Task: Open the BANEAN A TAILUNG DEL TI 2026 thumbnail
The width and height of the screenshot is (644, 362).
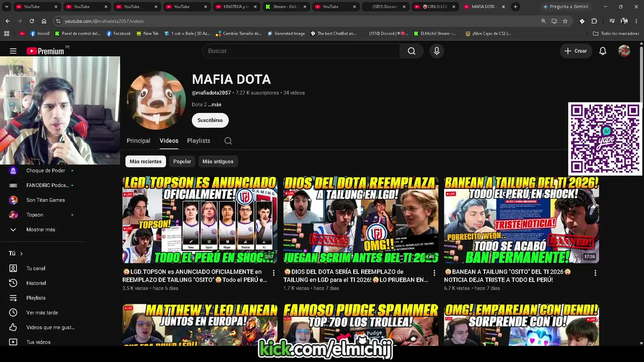Action: click(521, 220)
